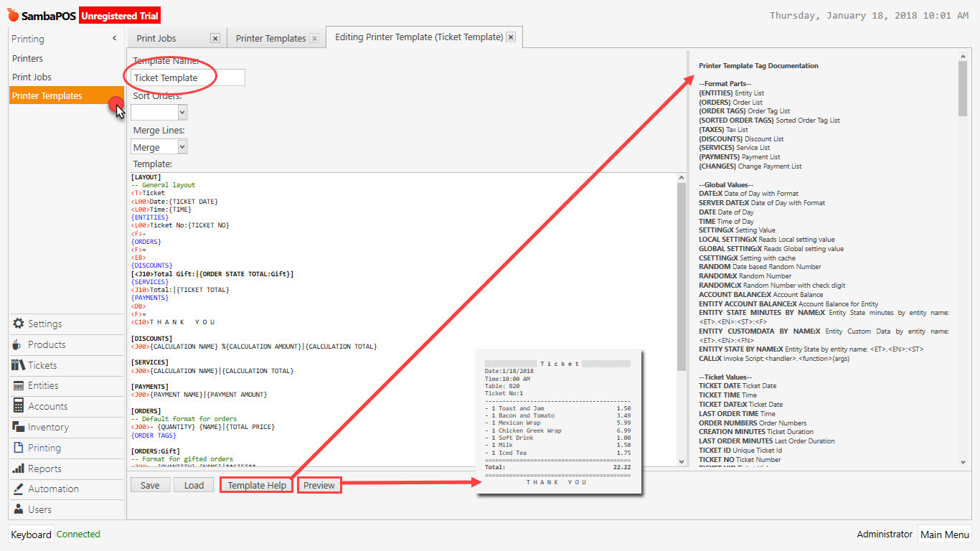Screen dimensions: 980x551
Task: Click the Load button
Action: tap(194, 486)
